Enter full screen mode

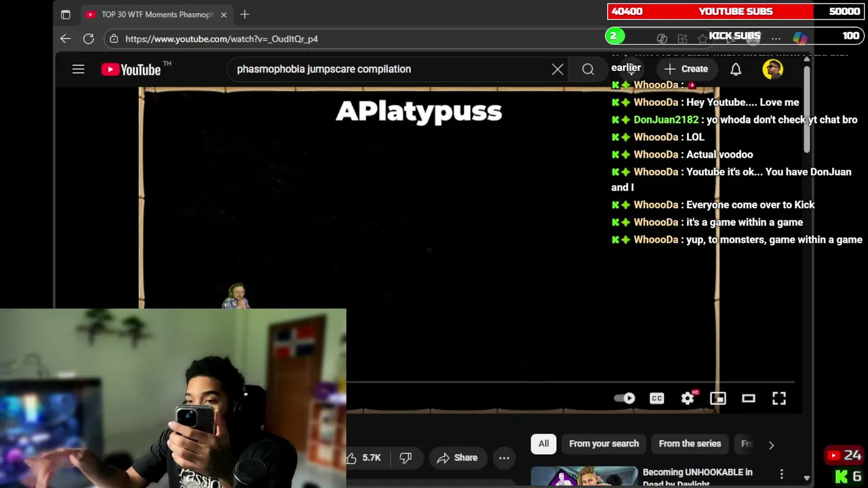pos(779,399)
